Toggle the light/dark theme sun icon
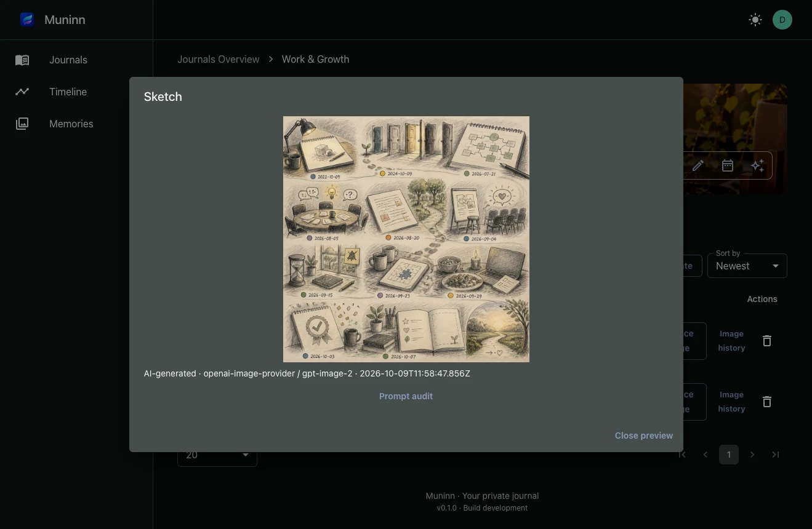Viewport: 812px width, 529px height. 755,20
